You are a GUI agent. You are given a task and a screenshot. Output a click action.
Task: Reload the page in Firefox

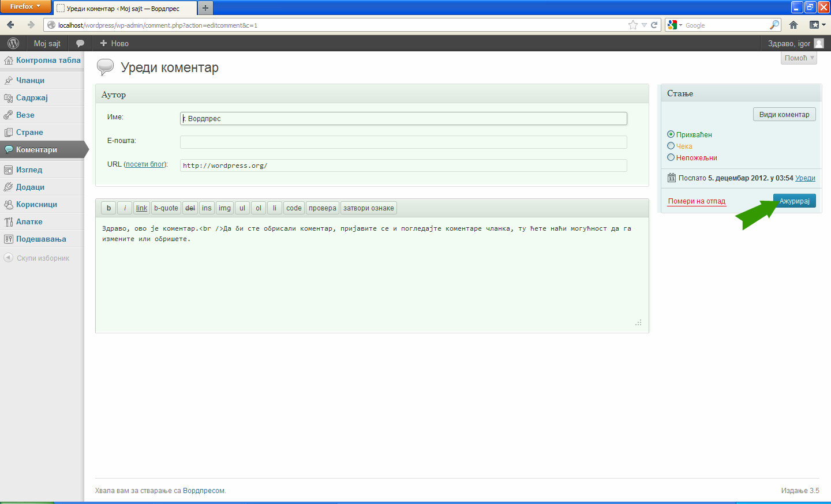click(x=654, y=25)
